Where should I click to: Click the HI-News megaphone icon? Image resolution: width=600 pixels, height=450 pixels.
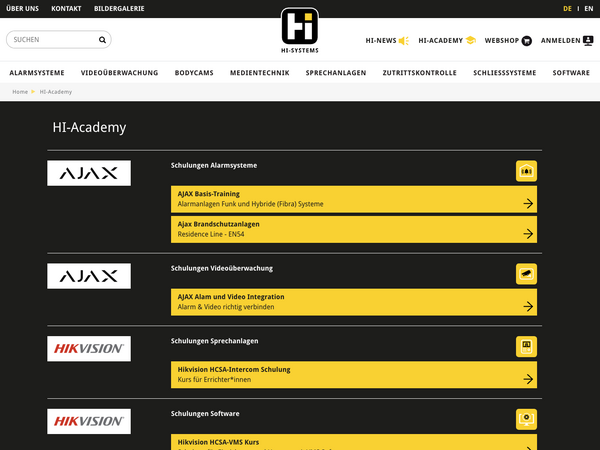coord(404,41)
